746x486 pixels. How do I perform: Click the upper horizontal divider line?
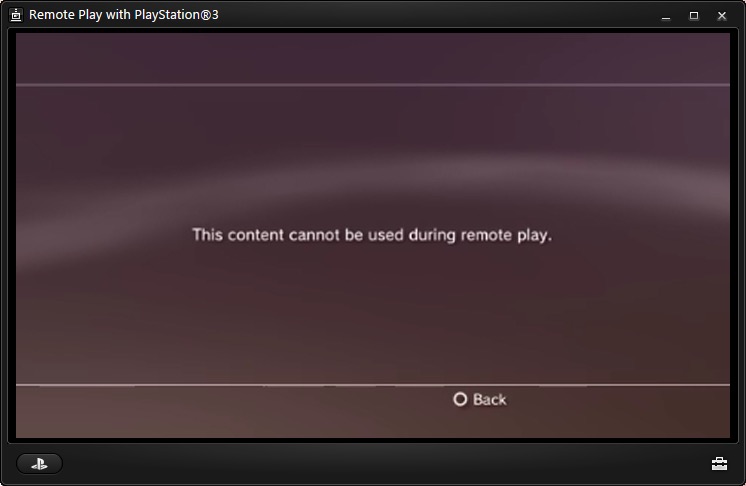[373, 85]
